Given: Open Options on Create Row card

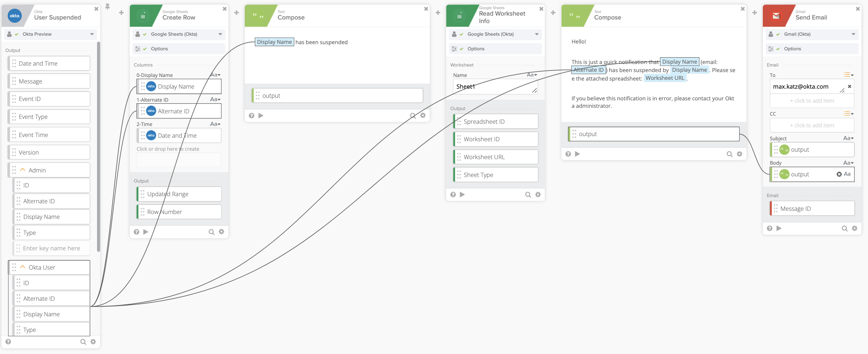Looking at the screenshot, I should coord(159,49).
